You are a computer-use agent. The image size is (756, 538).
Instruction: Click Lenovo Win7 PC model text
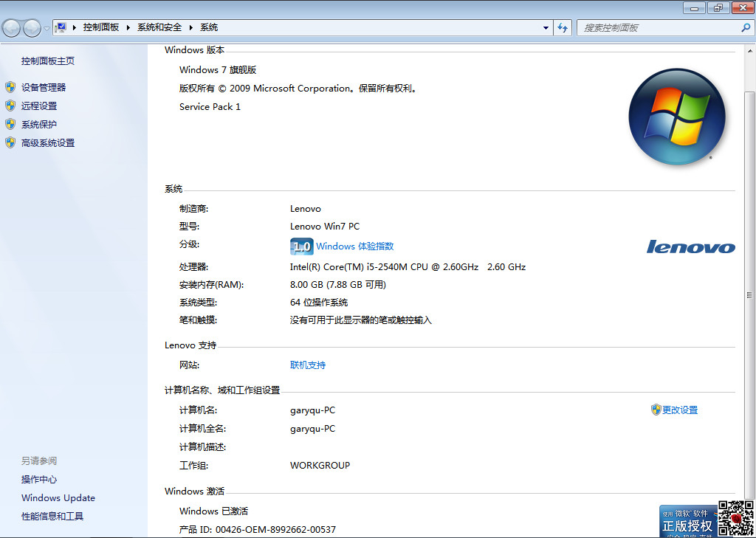pyautogui.click(x=325, y=226)
